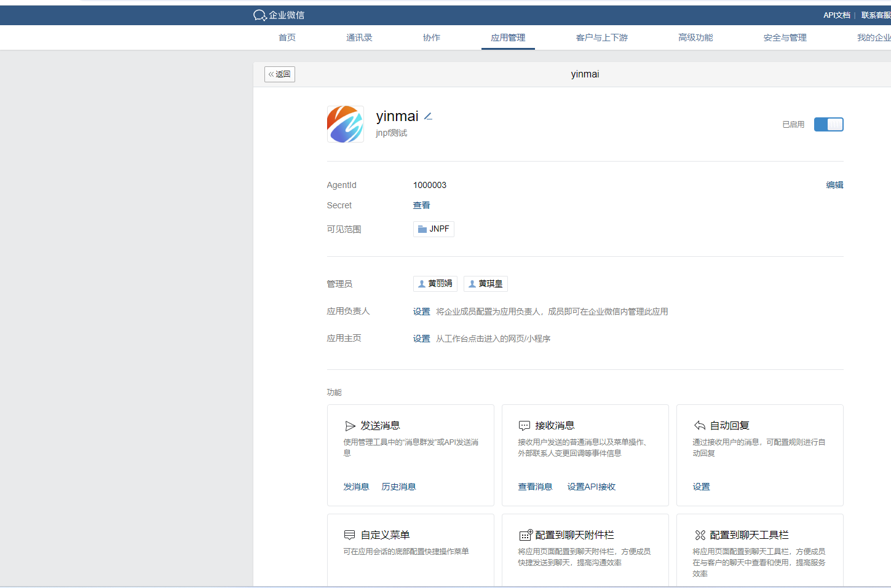Toggle the 已启用 app enable switch
Screen dimensions: 891x588
(x=828, y=125)
